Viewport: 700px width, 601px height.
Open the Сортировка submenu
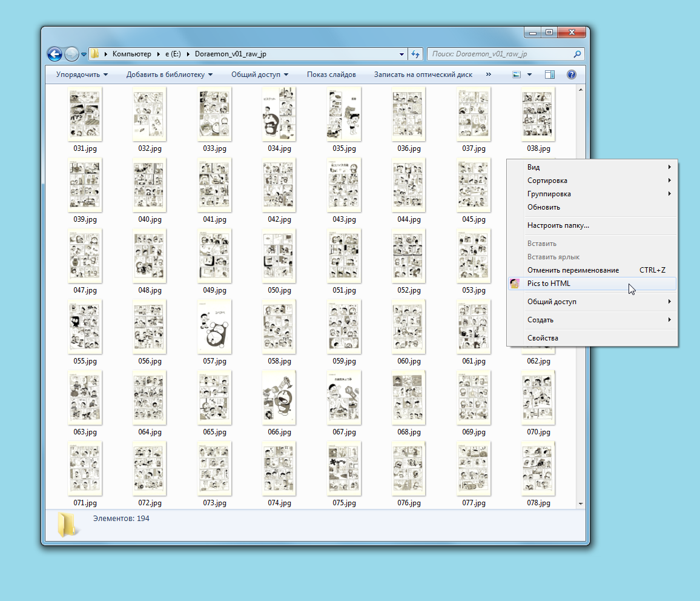pos(547,181)
